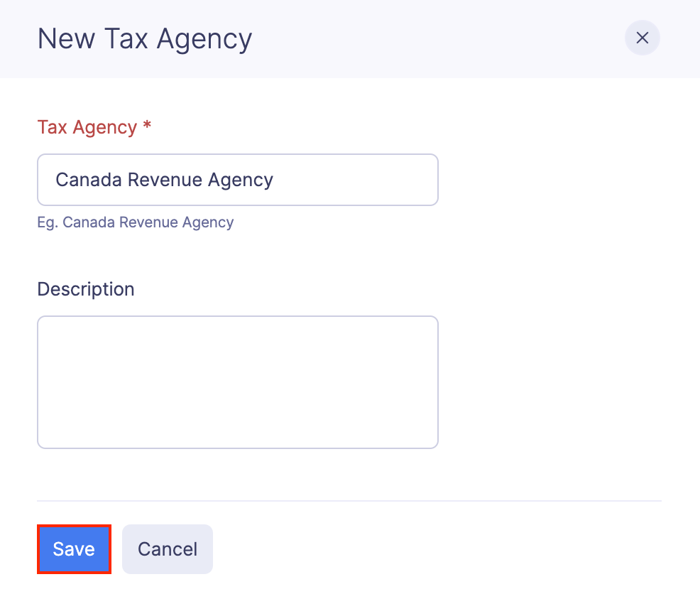Click the Eg. Canada Revenue Agency hint text

135,222
